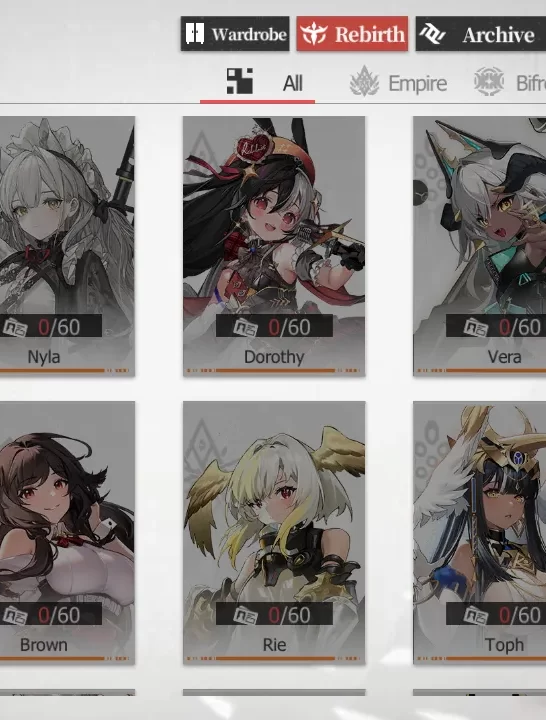Click the Empire faction emblem icon
This screenshot has width=546, height=720.
click(x=364, y=82)
